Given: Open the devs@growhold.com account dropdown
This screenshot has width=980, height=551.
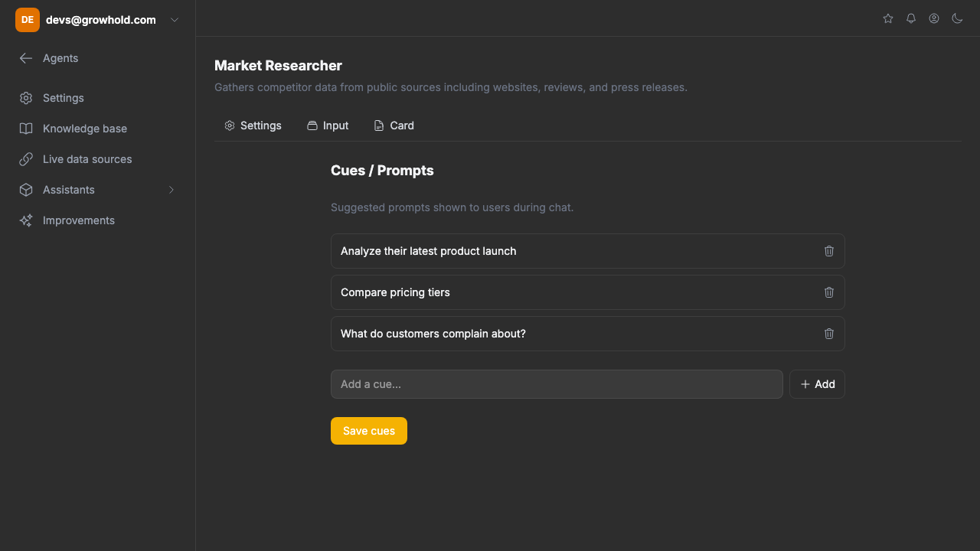Looking at the screenshot, I should (175, 20).
